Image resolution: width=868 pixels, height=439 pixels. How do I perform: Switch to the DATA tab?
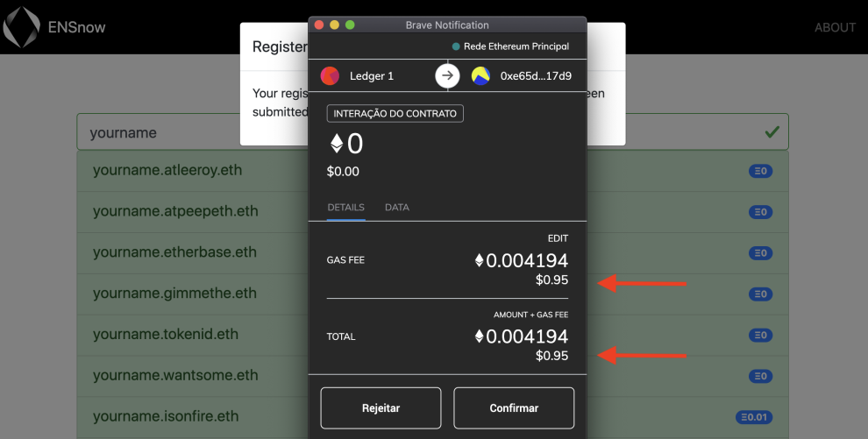(397, 208)
